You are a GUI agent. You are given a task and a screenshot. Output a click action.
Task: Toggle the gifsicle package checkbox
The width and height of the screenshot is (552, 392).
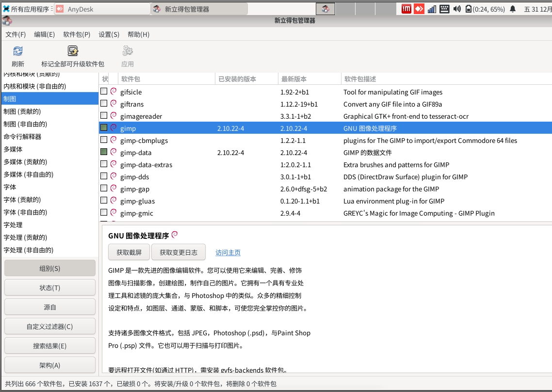tap(104, 92)
